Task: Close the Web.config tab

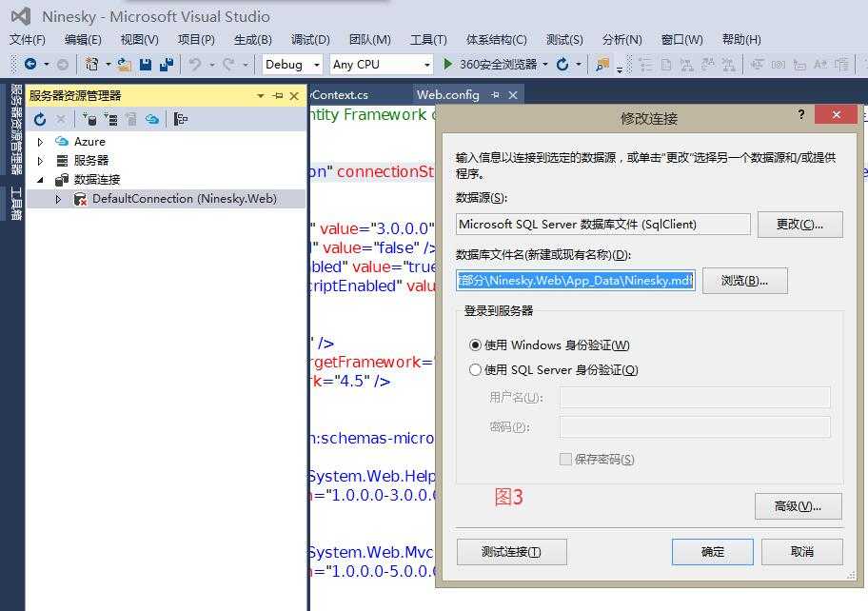Action: pyautogui.click(x=513, y=95)
